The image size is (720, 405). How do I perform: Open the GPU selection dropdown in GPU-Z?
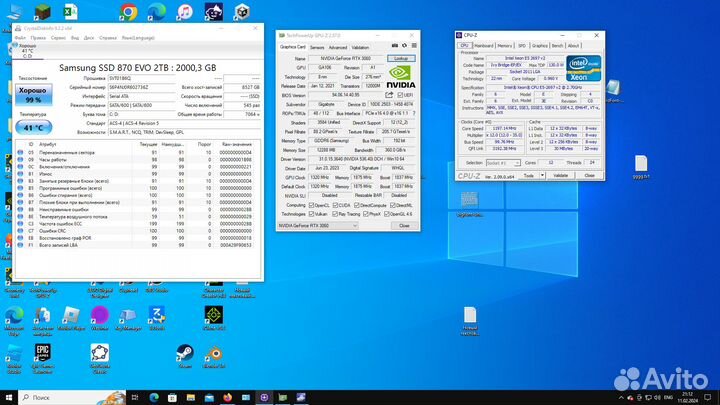tap(318, 225)
